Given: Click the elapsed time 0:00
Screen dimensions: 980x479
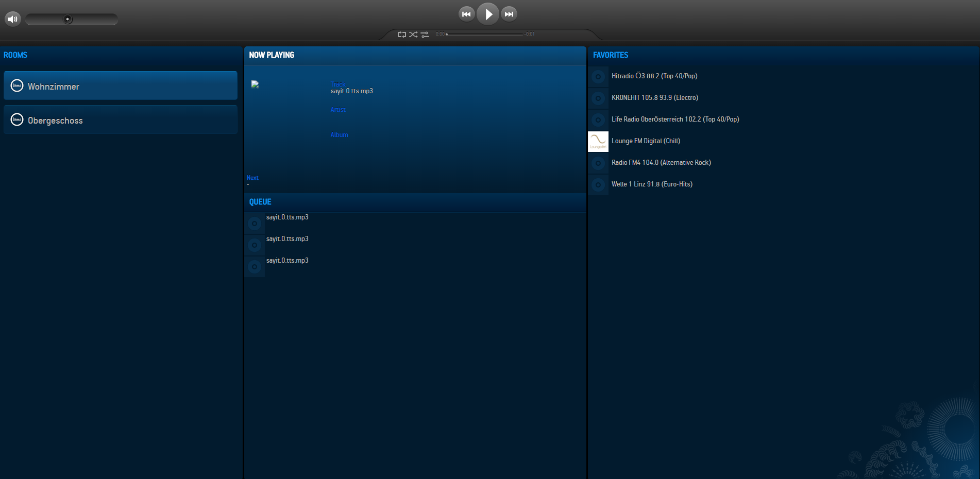Looking at the screenshot, I should click(x=440, y=34).
